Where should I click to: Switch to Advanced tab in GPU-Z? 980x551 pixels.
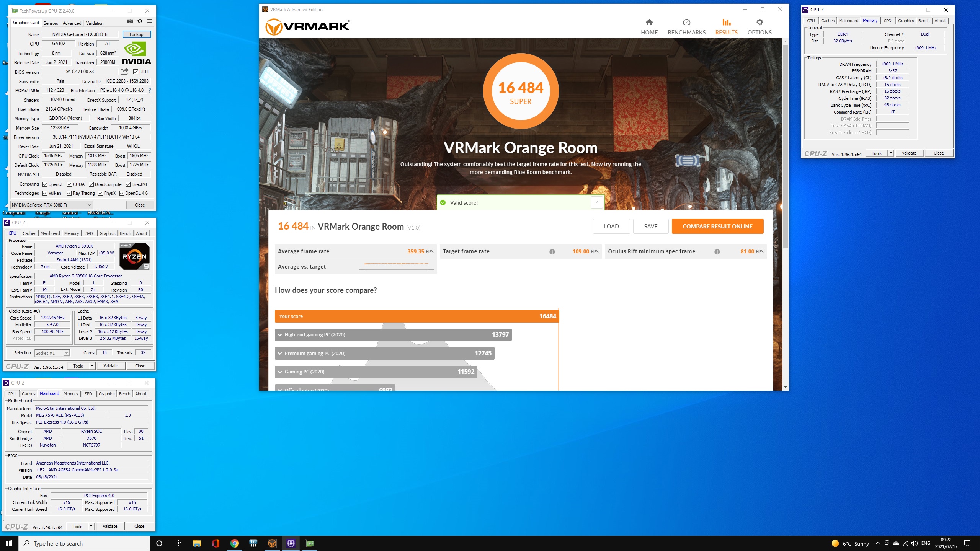click(x=72, y=23)
